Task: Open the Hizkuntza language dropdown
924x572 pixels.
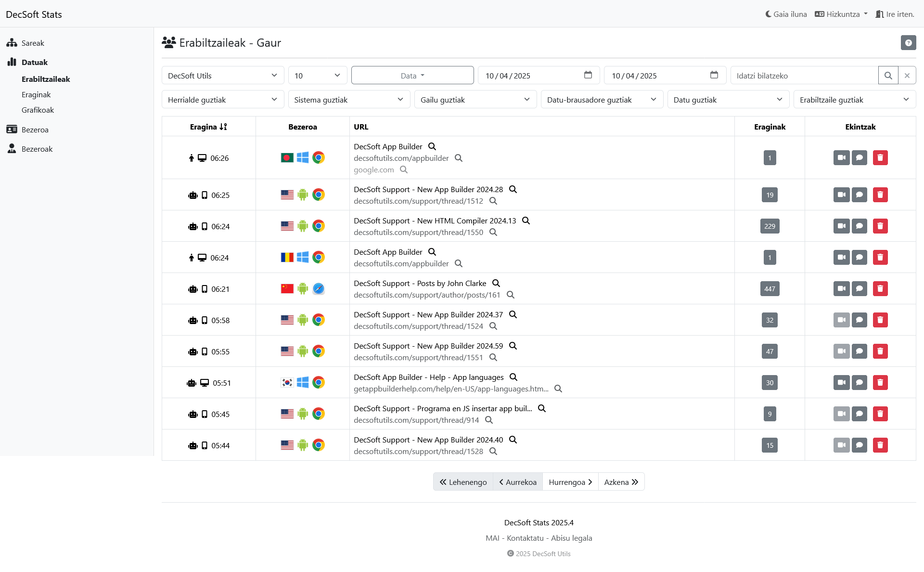Action: (x=841, y=14)
